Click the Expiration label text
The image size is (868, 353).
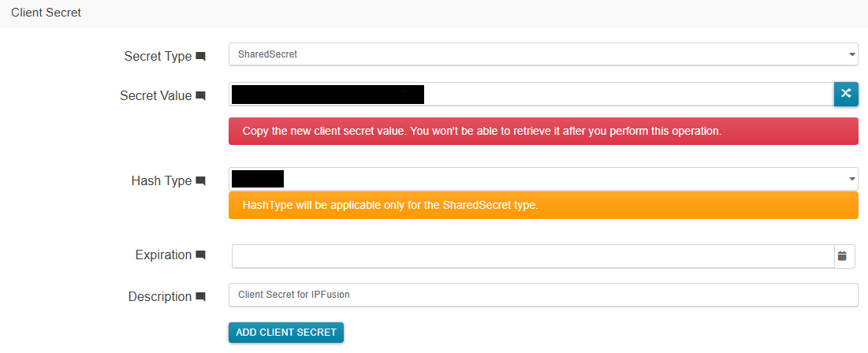pyautogui.click(x=163, y=255)
